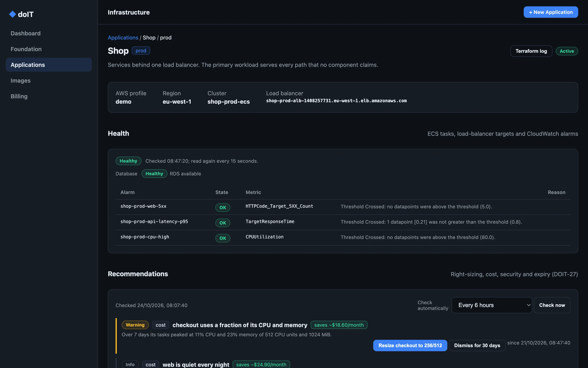
Task: Click the HTTPCode_Target_5XX_Count metric cell
Action: [280, 206]
